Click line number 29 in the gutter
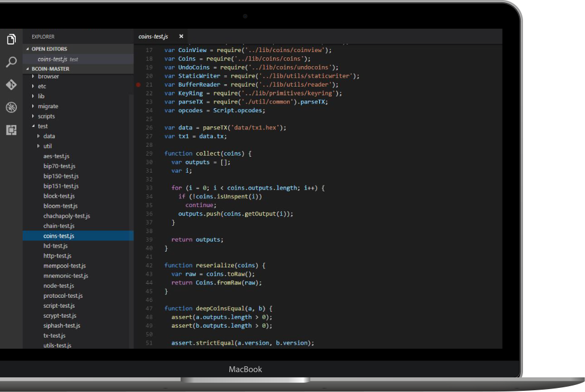This screenshot has height=392, width=585. pyautogui.click(x=149, y=153)
